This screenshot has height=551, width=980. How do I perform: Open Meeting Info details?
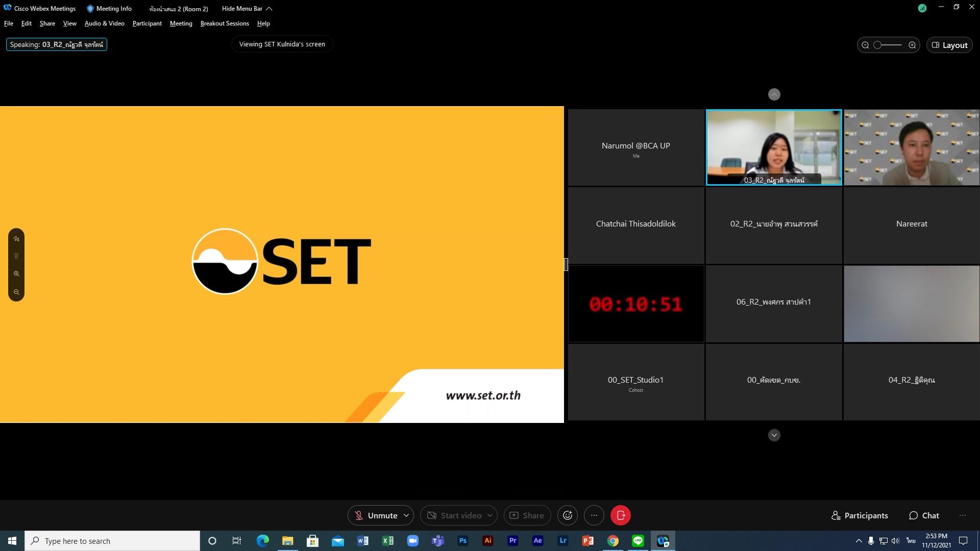(x=109, y=9)
